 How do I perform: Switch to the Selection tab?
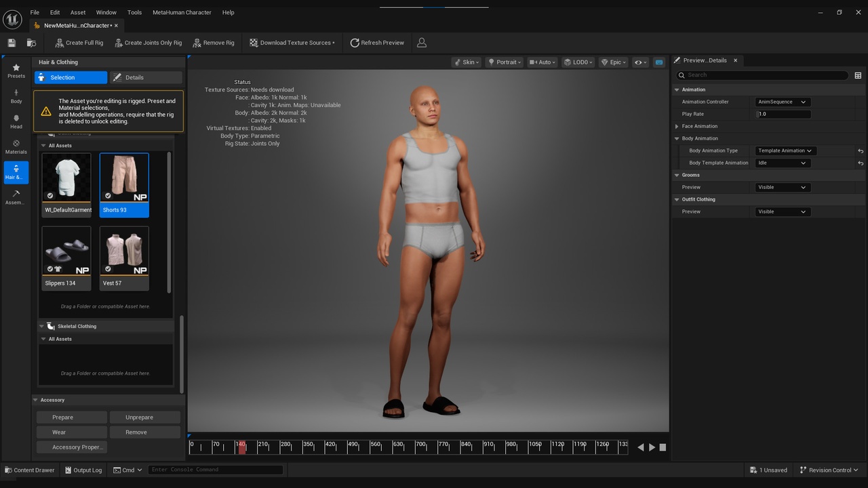[71, 77]
